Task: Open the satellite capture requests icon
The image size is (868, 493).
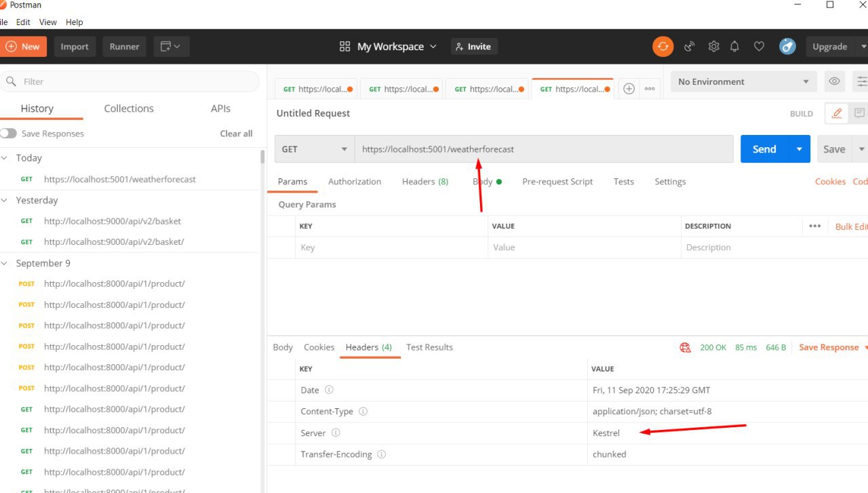Action: [x=689, y=47]
